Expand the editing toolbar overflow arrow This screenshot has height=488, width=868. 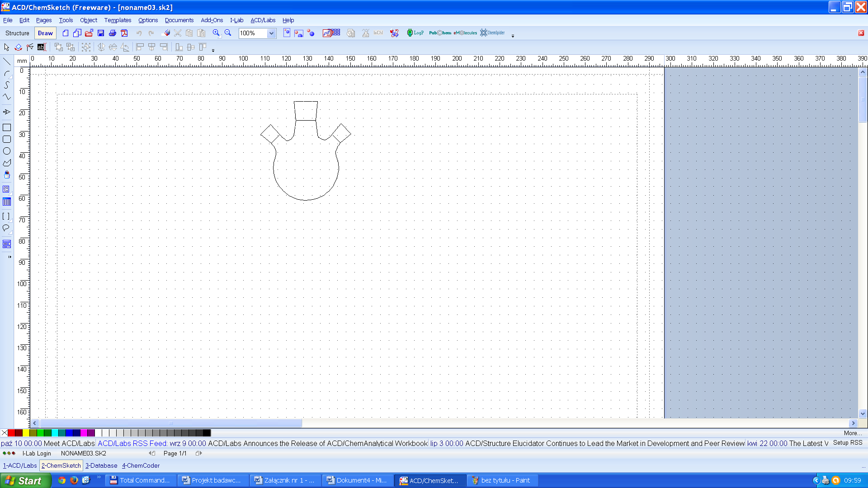(x=213, y=50)
